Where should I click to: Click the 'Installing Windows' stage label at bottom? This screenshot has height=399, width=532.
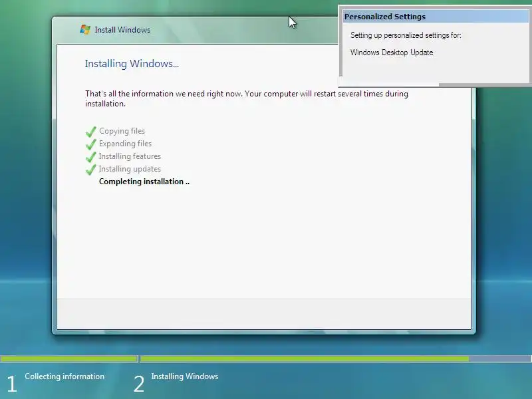point(185,376)
